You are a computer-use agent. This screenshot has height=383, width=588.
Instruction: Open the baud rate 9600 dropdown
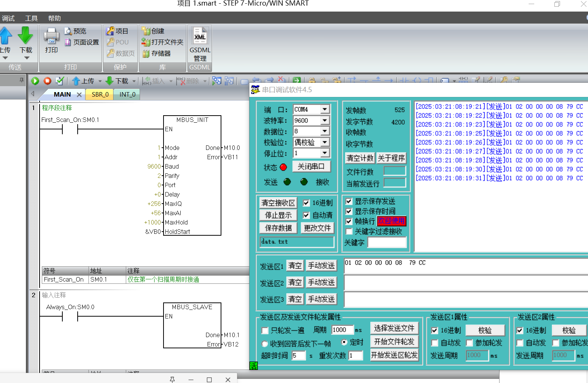click(324, 120)
